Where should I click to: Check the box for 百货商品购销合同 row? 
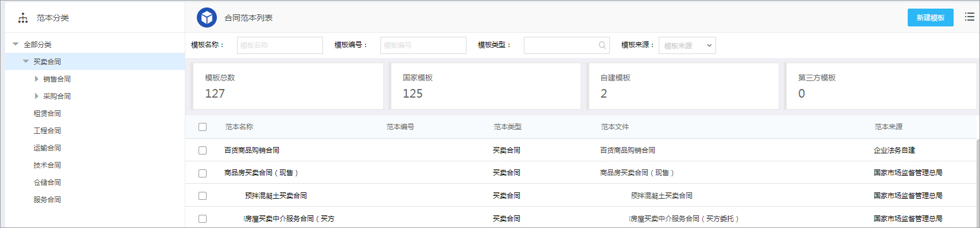203,150
